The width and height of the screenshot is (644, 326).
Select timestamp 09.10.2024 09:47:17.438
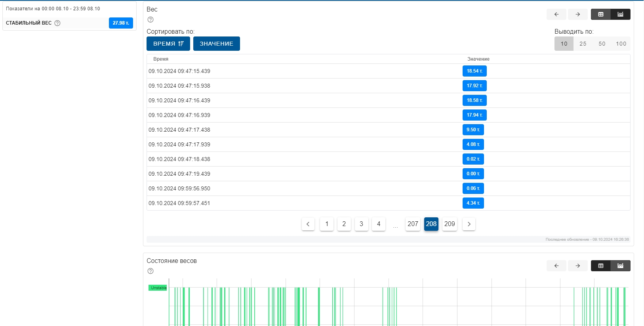[x=179, y=130]
